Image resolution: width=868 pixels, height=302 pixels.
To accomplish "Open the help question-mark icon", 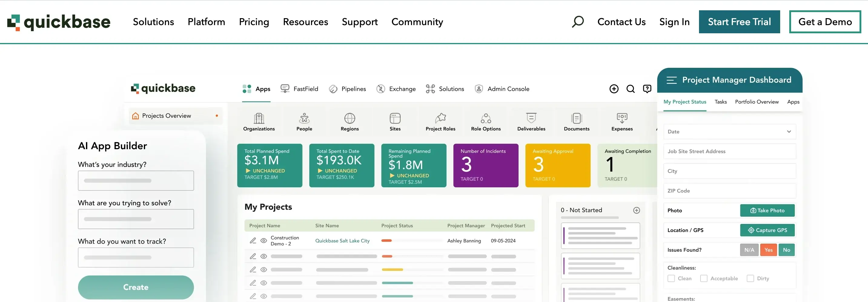I will click(647, 89).
